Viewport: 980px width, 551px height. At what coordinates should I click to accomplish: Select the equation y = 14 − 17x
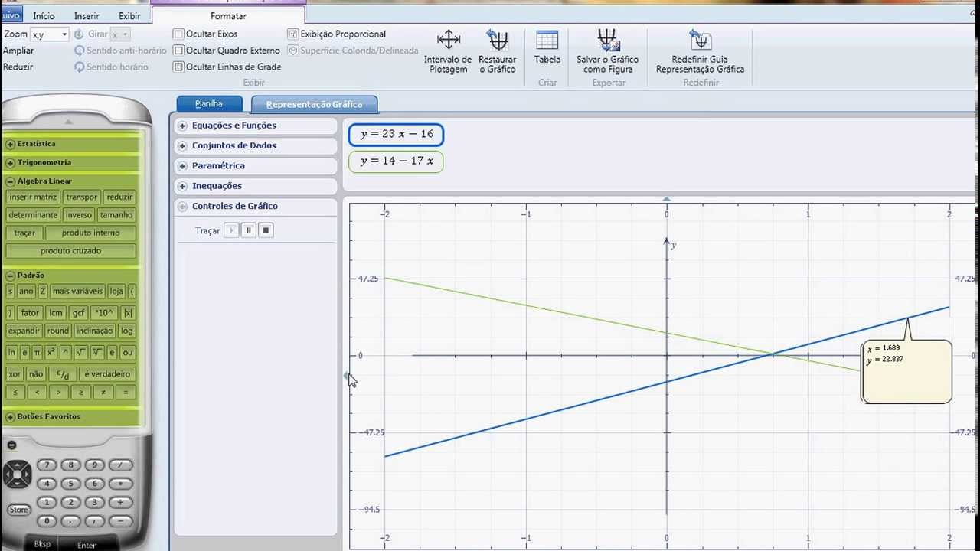[x=396, y=161]
